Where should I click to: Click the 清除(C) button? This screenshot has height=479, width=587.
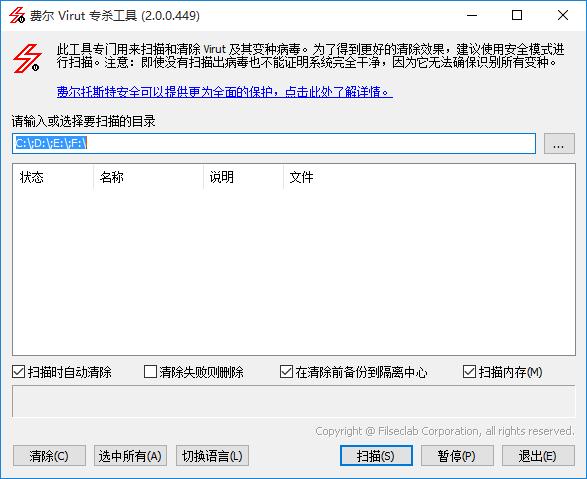[x=49, y=456]
